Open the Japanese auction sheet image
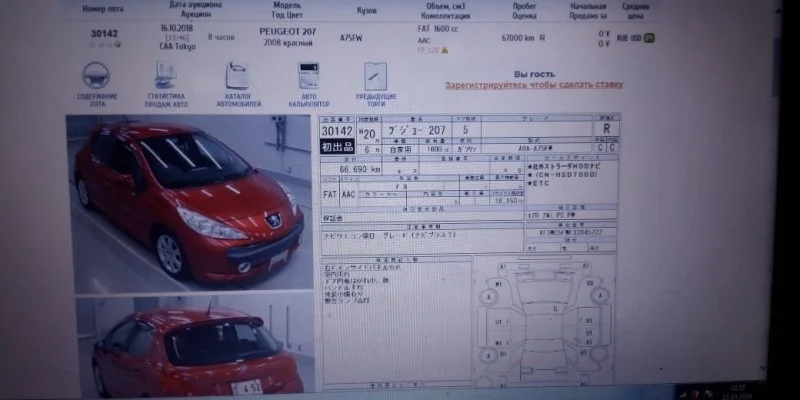The width and height of the screenshot is (800, 400). click(469, 250)
